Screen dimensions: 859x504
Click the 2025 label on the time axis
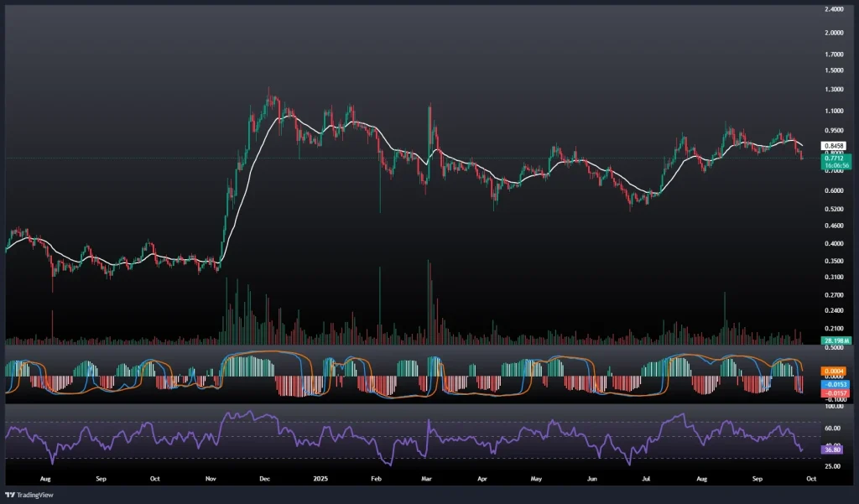click(320, 479)
